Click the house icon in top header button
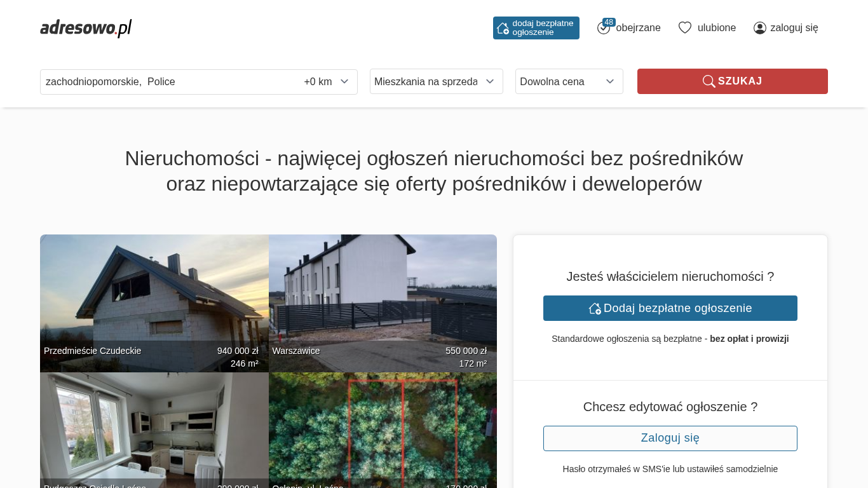 click(503, 28)
